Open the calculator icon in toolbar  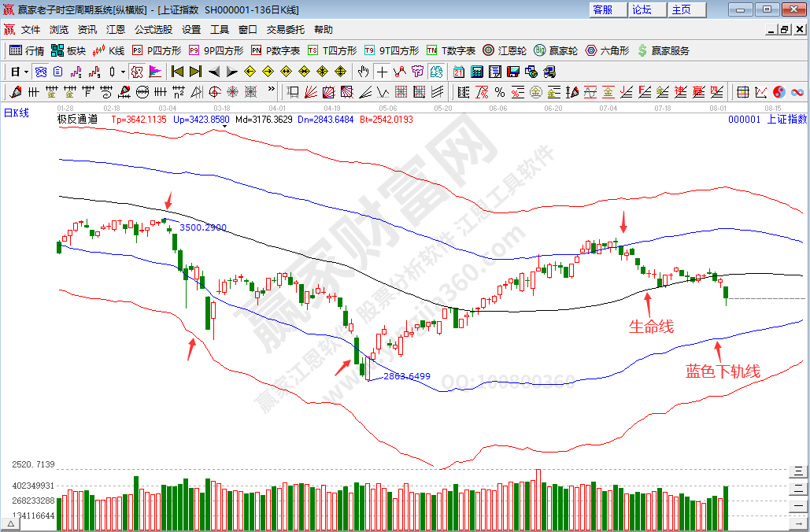(476, 72)
